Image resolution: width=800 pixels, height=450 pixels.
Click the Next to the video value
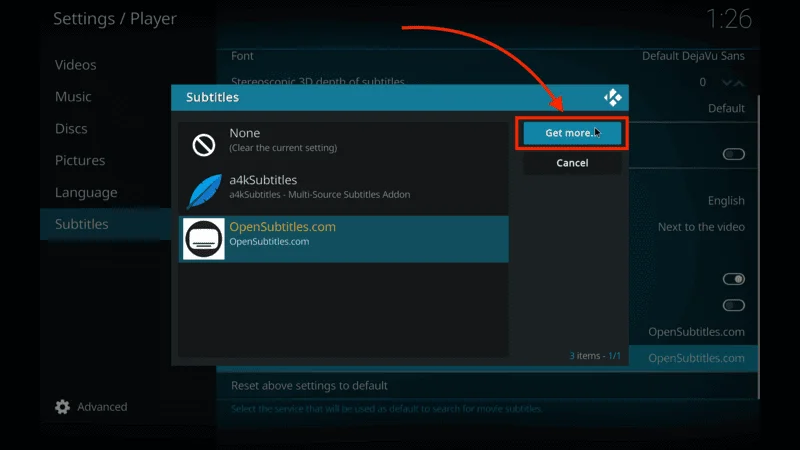(701, 227)
